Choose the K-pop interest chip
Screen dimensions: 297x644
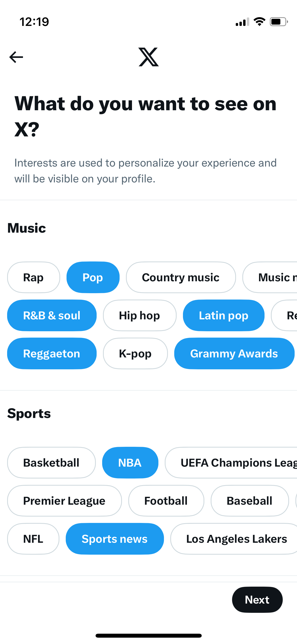[x=135, y=353]
